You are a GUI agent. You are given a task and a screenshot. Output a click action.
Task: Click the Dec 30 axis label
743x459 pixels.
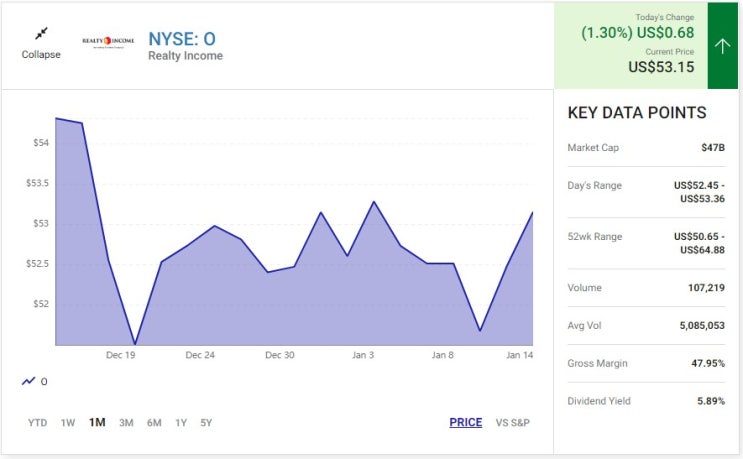point(280,355)
